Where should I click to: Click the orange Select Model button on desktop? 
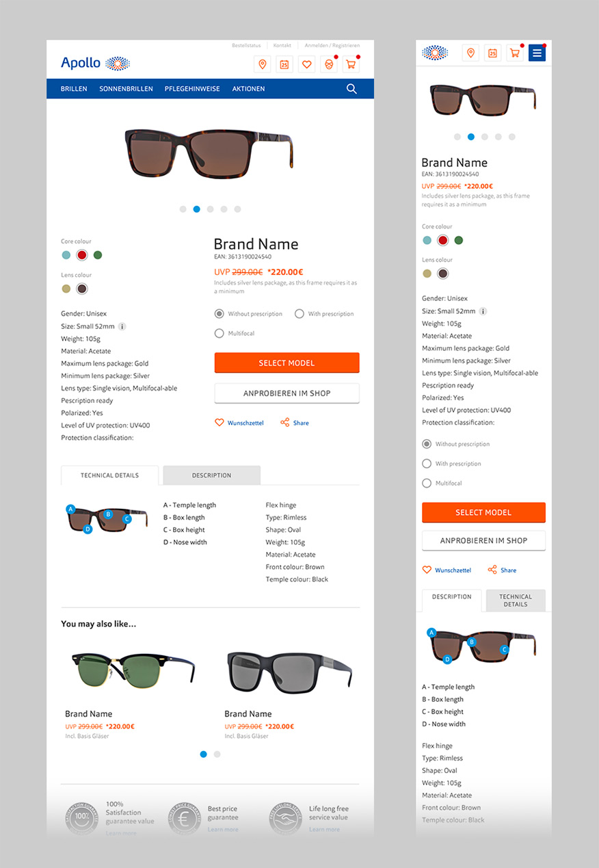pyautogui.click(x=287, y=363)
